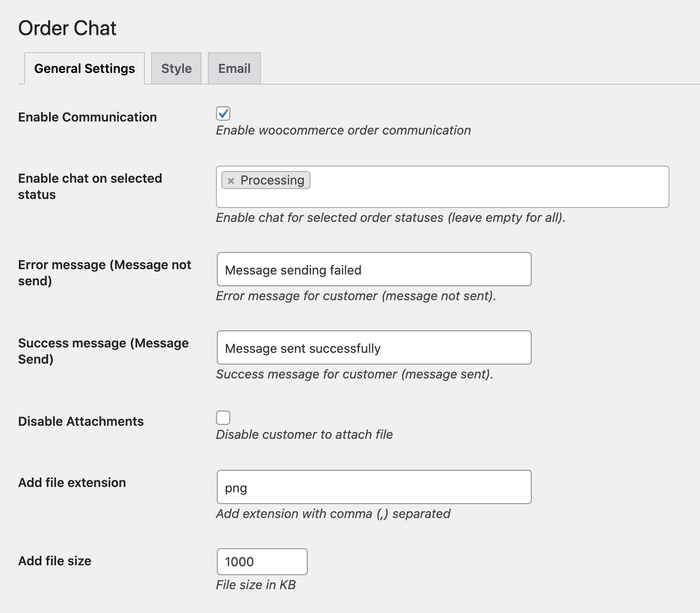The height and width of the screenshot is (613, 700).
Task: Click the Success message for customer description
Action: point(354,374)
